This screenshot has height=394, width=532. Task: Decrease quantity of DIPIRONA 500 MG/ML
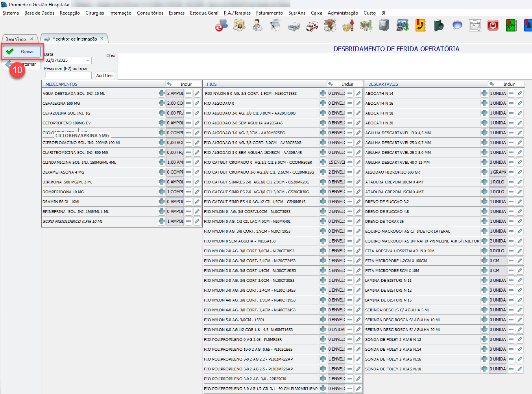(188, 182)
